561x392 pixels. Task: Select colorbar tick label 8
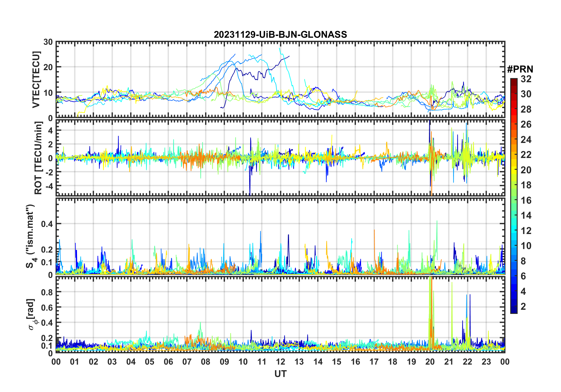523,261
